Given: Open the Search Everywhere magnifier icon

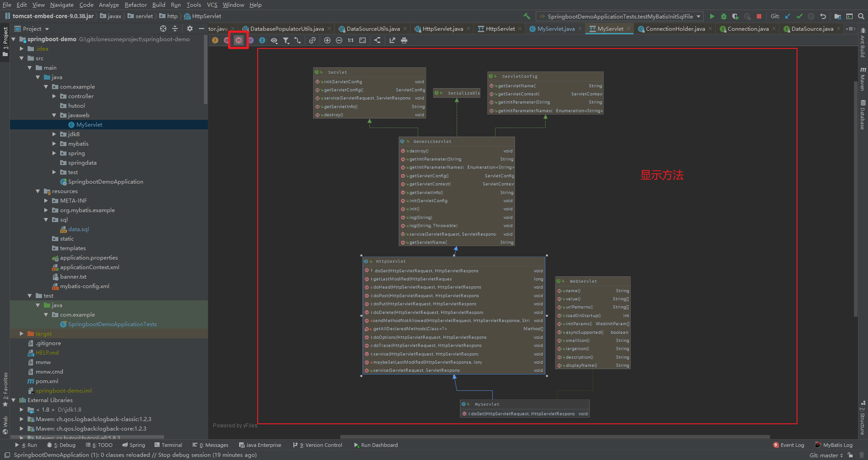Looking at the screenshot, I should (860, 16).
